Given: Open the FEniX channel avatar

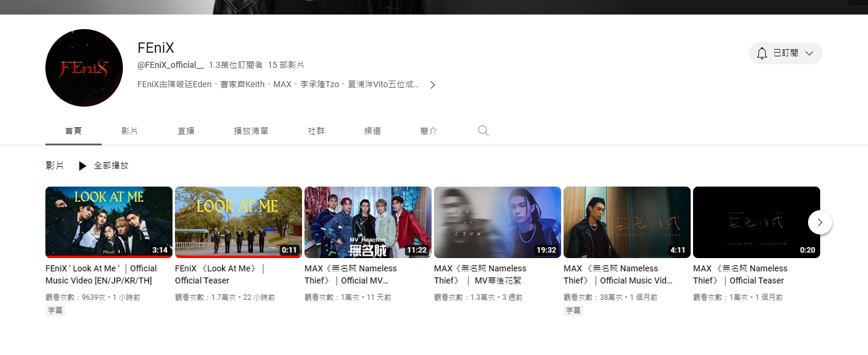Looking at the screenshot, I should [84, 68].
